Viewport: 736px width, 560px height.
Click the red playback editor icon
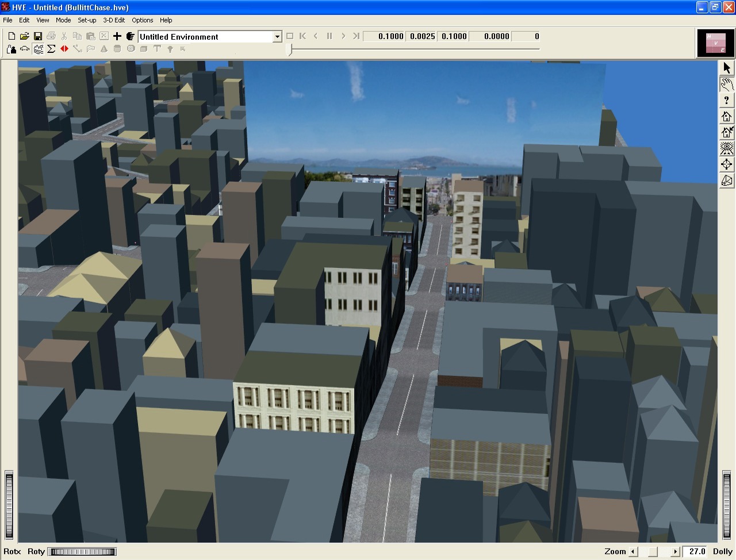[x=64, y=49]
